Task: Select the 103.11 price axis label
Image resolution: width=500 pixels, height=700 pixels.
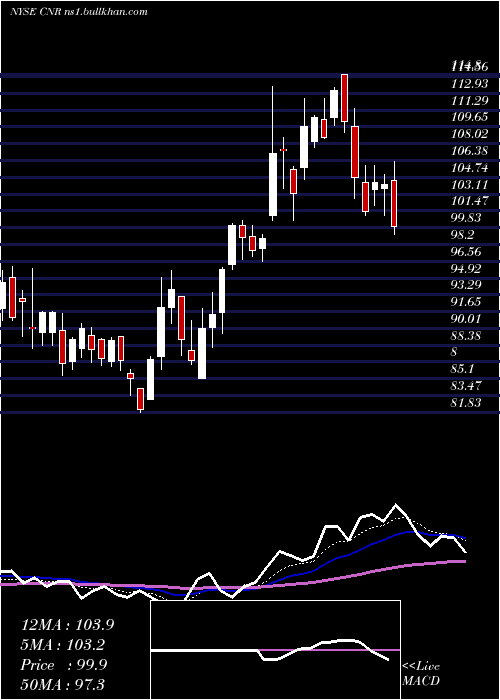Action: point(469,184)
